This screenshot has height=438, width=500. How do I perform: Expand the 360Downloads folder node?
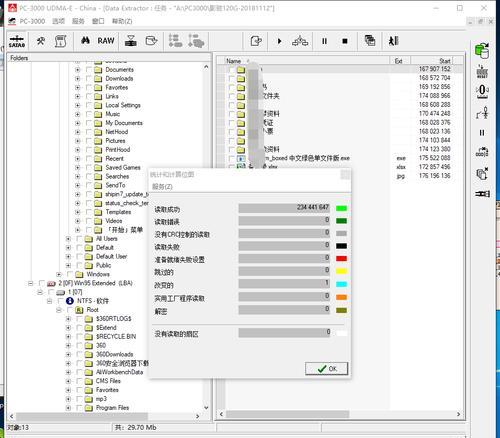pyautogui.click(x=68, y=354)
